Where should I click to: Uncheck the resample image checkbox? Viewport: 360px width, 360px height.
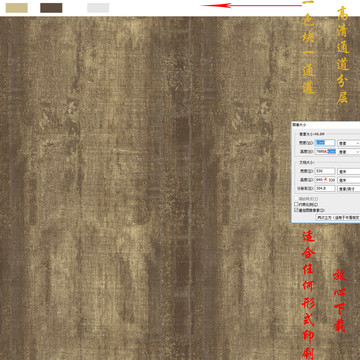(x=296, y=210)
